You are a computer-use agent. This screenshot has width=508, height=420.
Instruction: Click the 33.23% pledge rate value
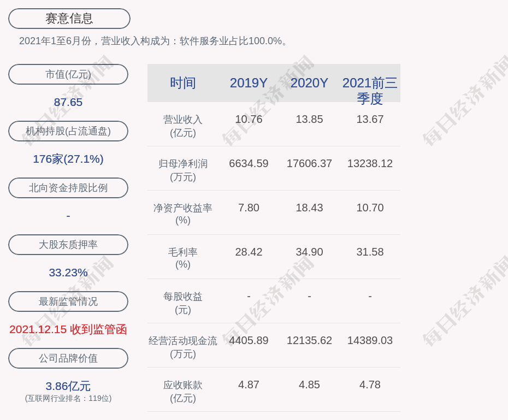[x=68, y=273]
